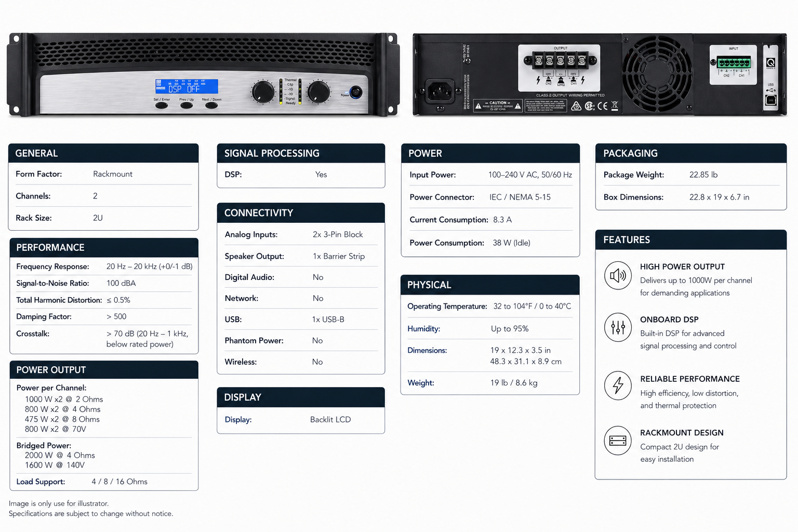Click the output barrier strip terminals
The width and height of the screenshot is (798, 532).
coord(561,61)
